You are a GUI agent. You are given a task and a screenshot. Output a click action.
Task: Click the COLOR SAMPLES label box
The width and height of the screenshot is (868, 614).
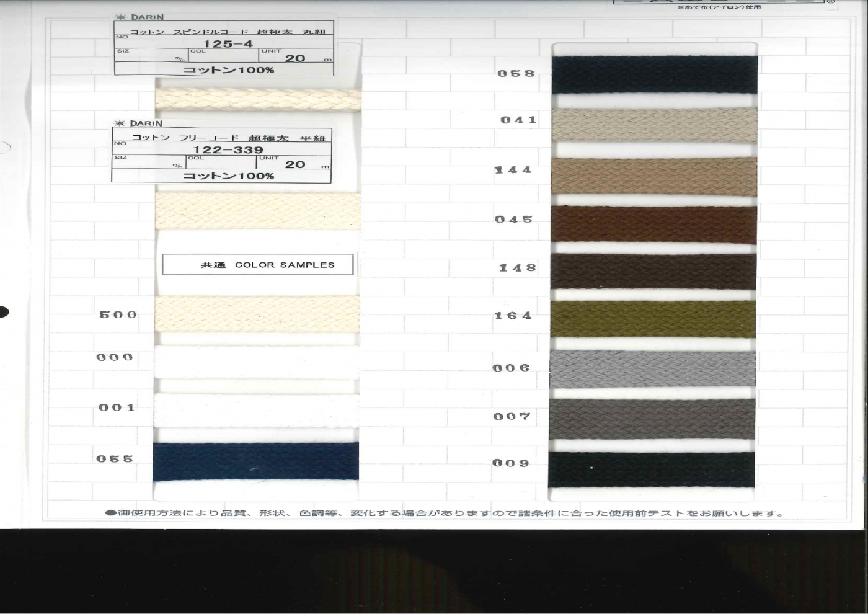click(257, 265)
